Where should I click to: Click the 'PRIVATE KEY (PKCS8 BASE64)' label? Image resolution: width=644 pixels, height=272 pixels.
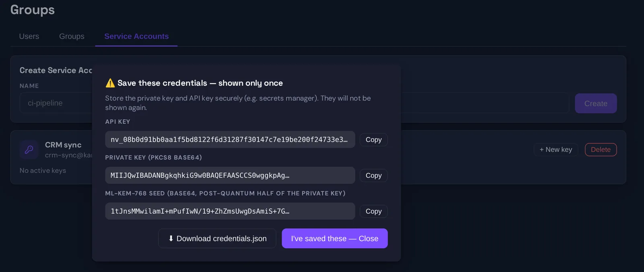point(153,157)
